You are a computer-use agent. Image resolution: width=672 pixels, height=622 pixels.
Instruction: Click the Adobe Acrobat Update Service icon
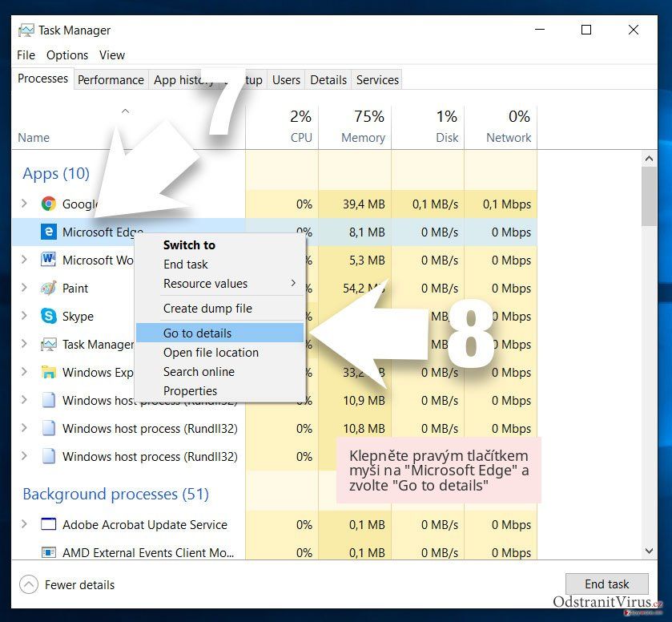48,524
